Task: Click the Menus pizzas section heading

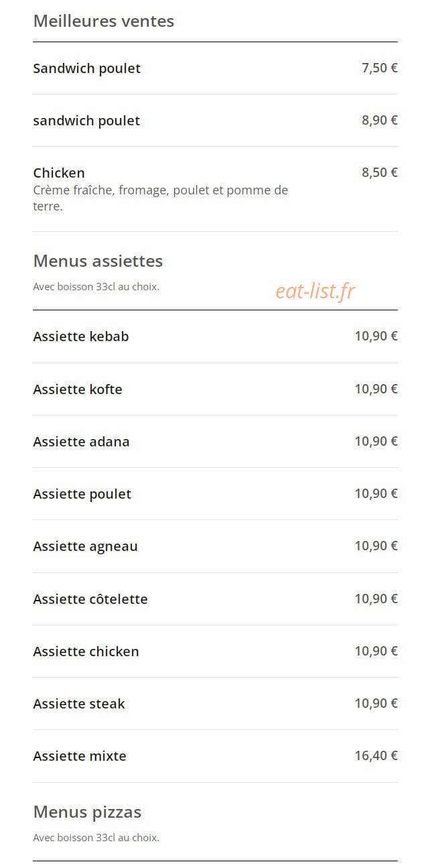Action: (87, 812)
